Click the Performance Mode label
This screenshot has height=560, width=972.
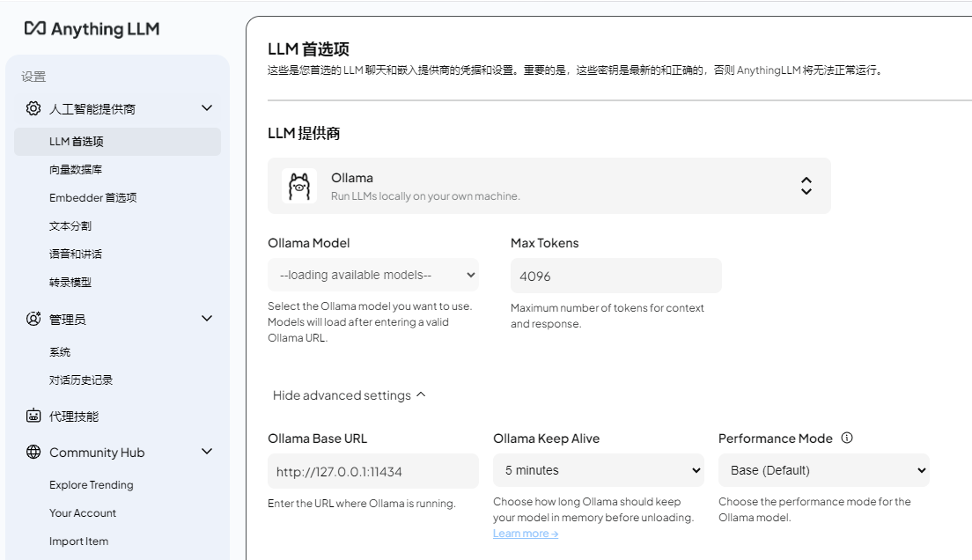pyautogui.click(x=775, y=438)
